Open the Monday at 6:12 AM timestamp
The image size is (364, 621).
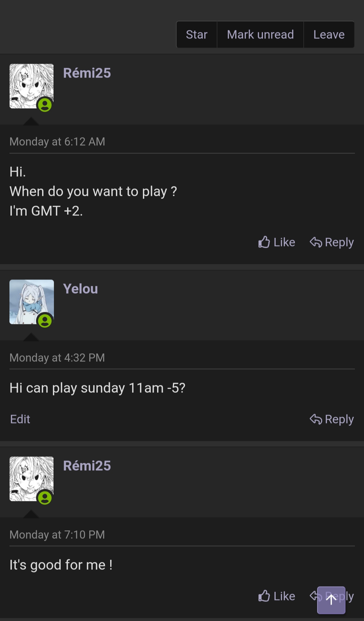click(x=57, y=142)
